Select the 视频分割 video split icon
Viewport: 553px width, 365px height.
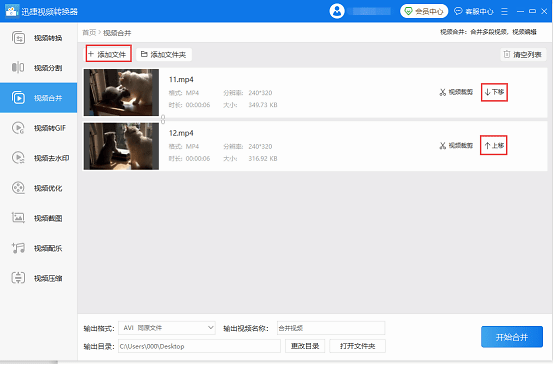(x=18, y=67)
